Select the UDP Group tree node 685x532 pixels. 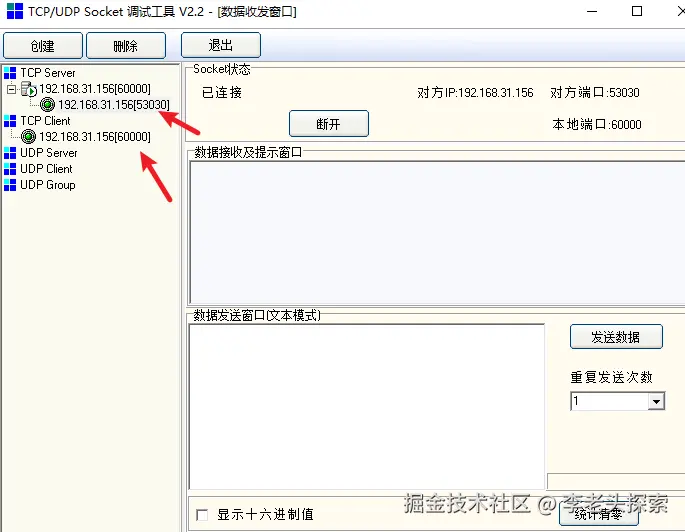[48, 185]
